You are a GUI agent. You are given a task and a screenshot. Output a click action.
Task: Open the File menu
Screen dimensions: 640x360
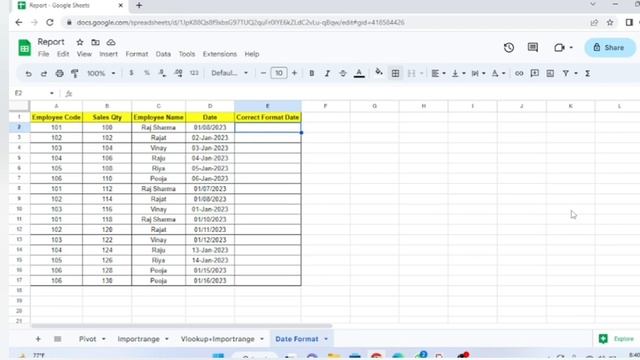point(44,54)
